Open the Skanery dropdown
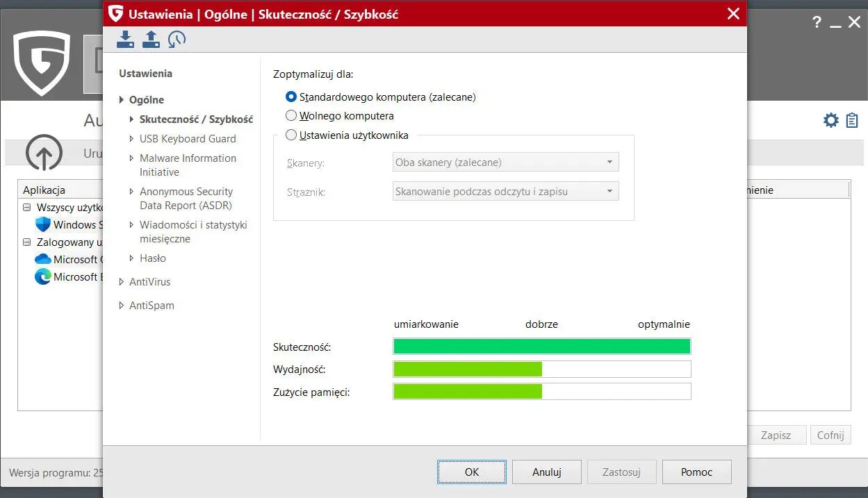This screenshot has height=498, width=868. (x=505, y=163)
